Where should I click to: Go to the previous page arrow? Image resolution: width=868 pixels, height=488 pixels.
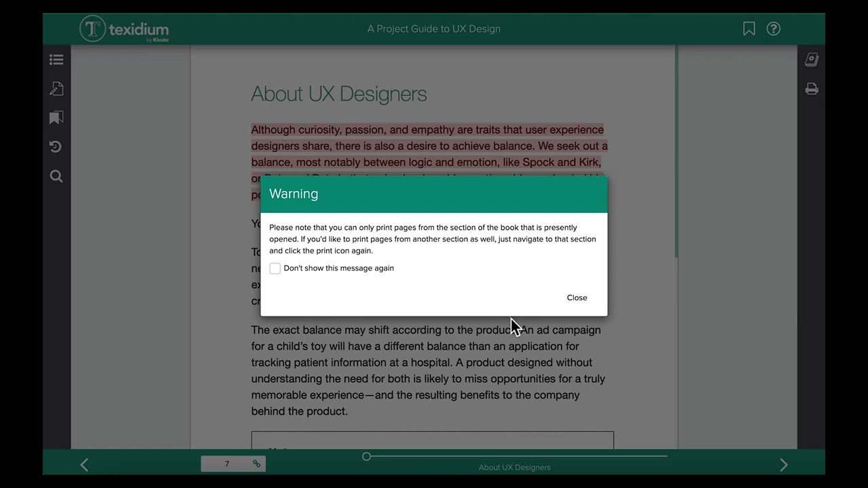[x=84, y=464]
